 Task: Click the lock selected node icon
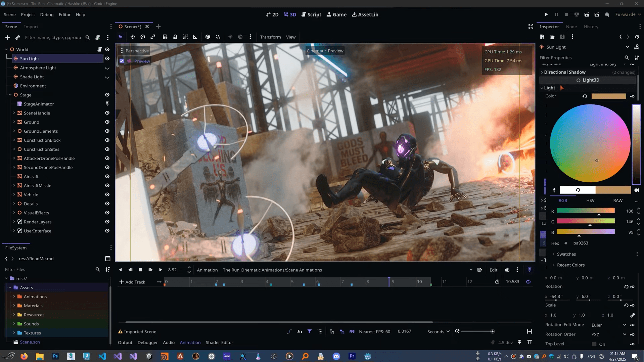pyautogui.click(x=175, y=37)
